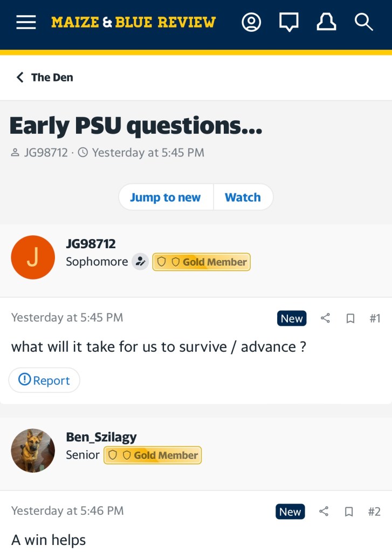
Task: Bookmark post #2
Action: pyautogui.click(x=349, y=512)
